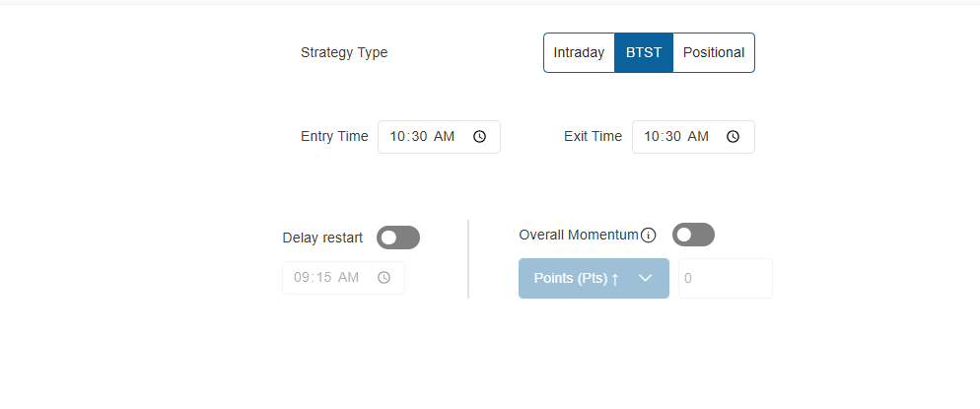Click the Delay restart time clock icon
The height and width of the screenshot is (409, 980).
tap(384, 278)
